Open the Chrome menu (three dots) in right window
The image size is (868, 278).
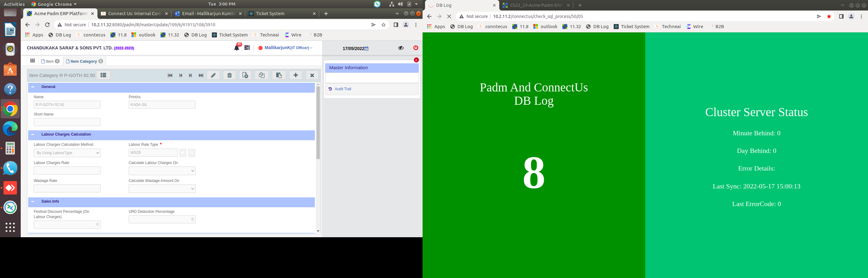coord(861,16)
